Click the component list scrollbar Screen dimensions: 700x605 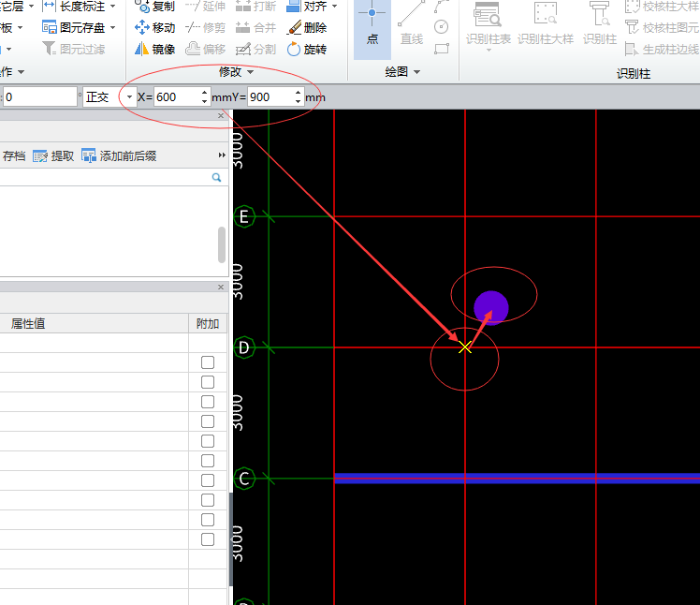[x=222, y=244]
